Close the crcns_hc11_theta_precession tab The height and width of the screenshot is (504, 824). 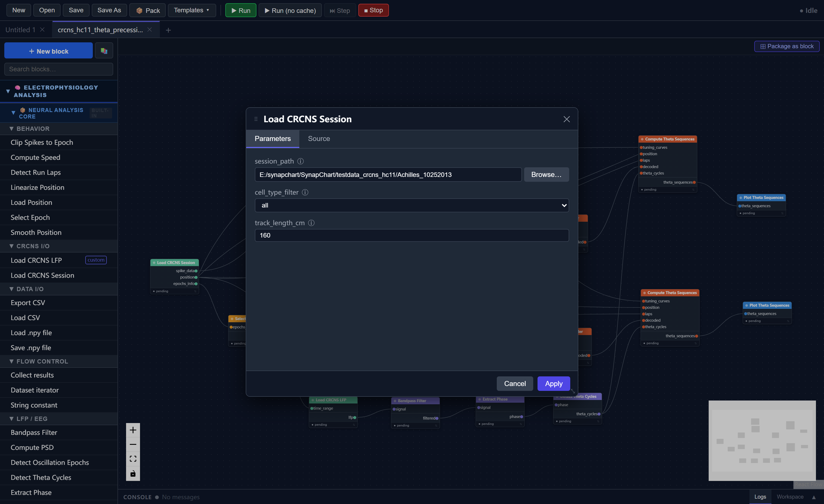(x=149, y=29)
